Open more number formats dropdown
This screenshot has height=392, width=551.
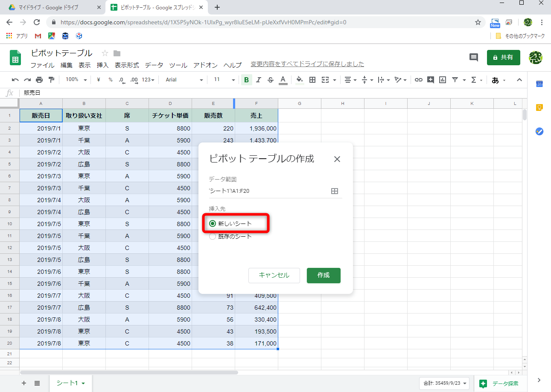click(x=148, y=80)
